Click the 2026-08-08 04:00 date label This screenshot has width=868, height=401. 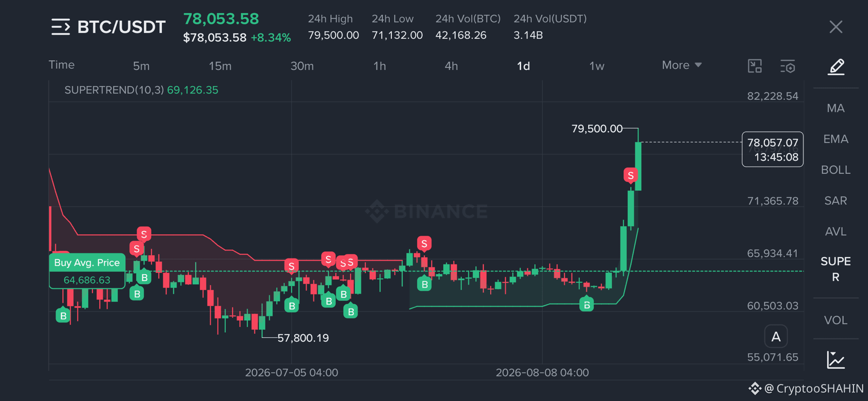542,372
